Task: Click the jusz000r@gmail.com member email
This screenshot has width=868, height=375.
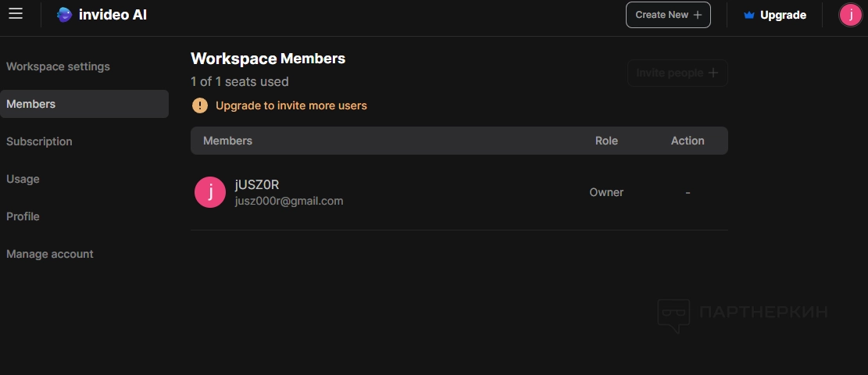Action: coord(289,201)
